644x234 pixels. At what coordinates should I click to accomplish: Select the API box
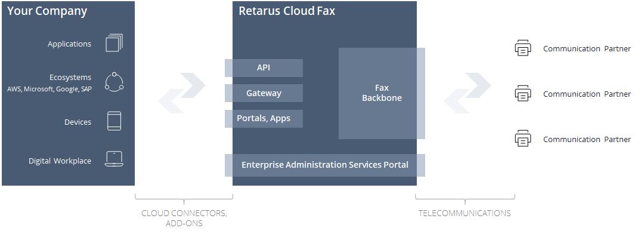click(264, 68)
